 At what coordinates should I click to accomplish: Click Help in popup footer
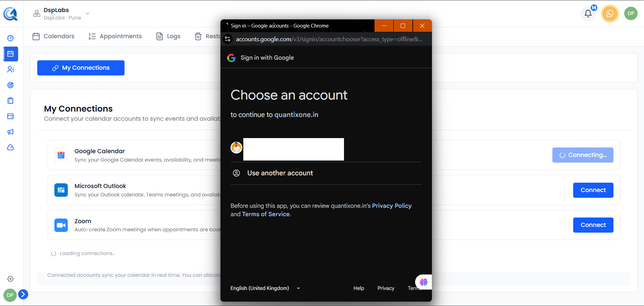tap(359, 288)
